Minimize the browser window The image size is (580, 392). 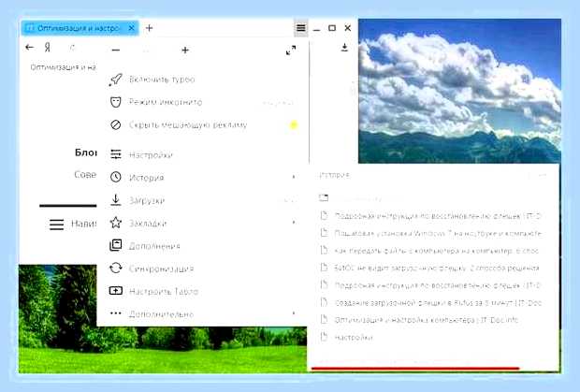coord(316,29)
